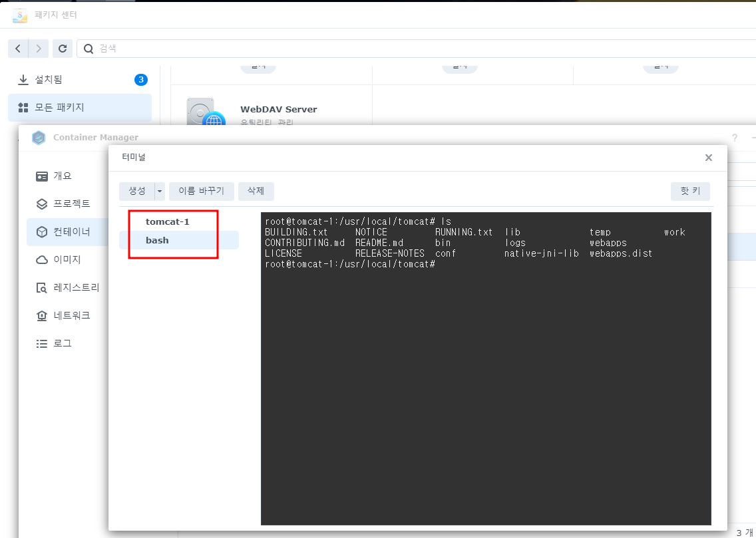
Task: Open the Overview section in Container Manager
Action: [x=67, y=176]
